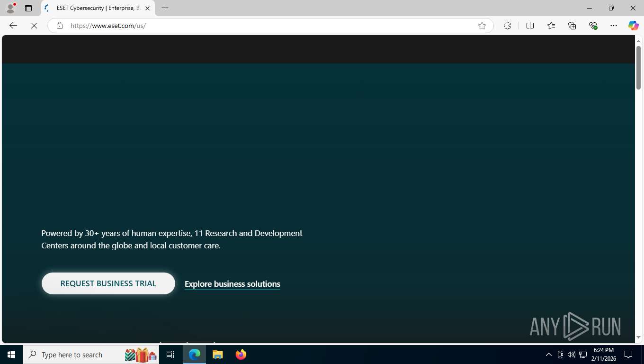Screen dimensions: 644x364
Task: Click the taskbar search box
Action: coord(91,355)
